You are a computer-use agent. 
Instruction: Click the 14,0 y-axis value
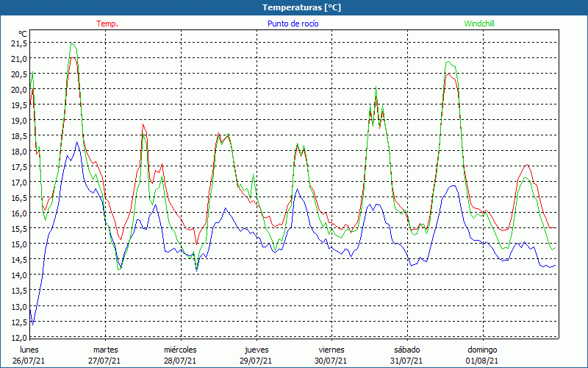19,275
